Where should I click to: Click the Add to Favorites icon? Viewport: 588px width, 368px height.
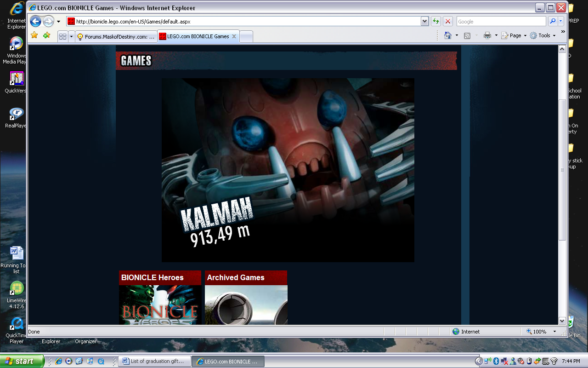(46, 35)
